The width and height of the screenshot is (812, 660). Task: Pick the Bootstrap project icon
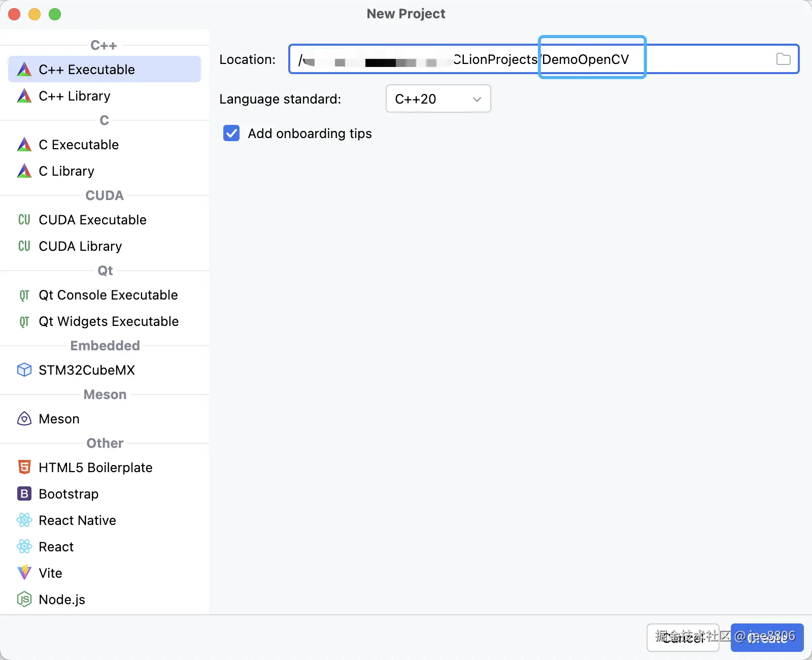(24, 493)
